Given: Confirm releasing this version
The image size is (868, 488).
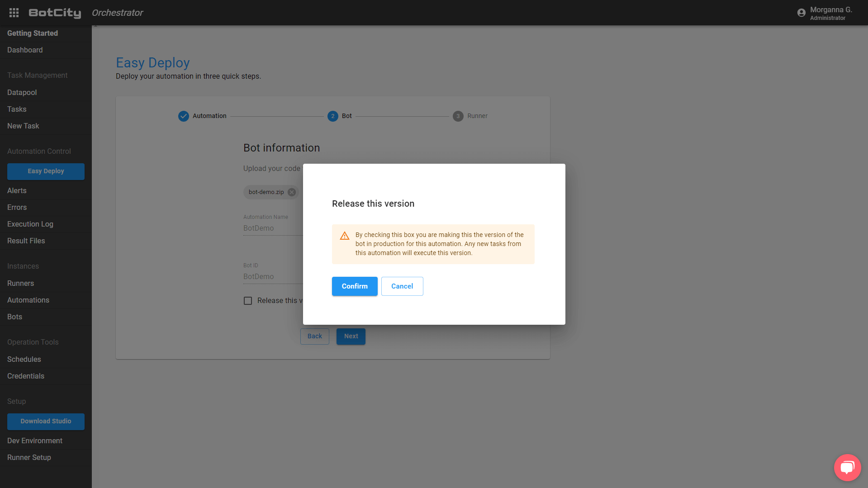Looking at the screenshot, I should coord(354,286).
